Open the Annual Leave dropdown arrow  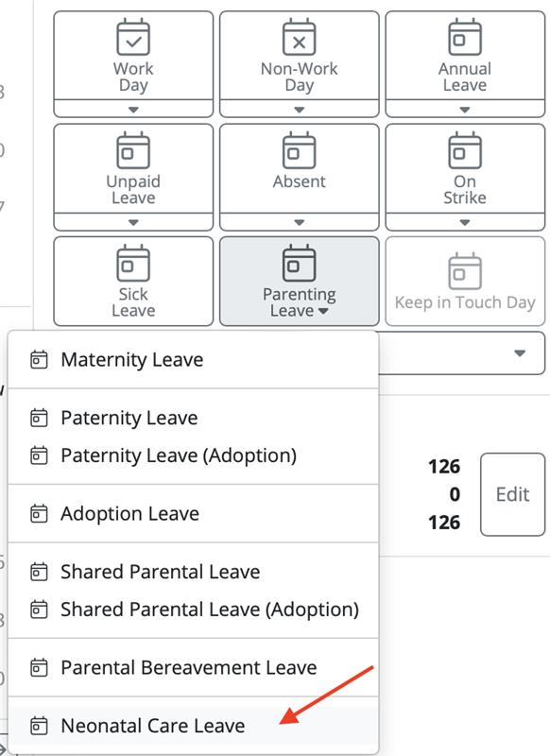(465, 109)
